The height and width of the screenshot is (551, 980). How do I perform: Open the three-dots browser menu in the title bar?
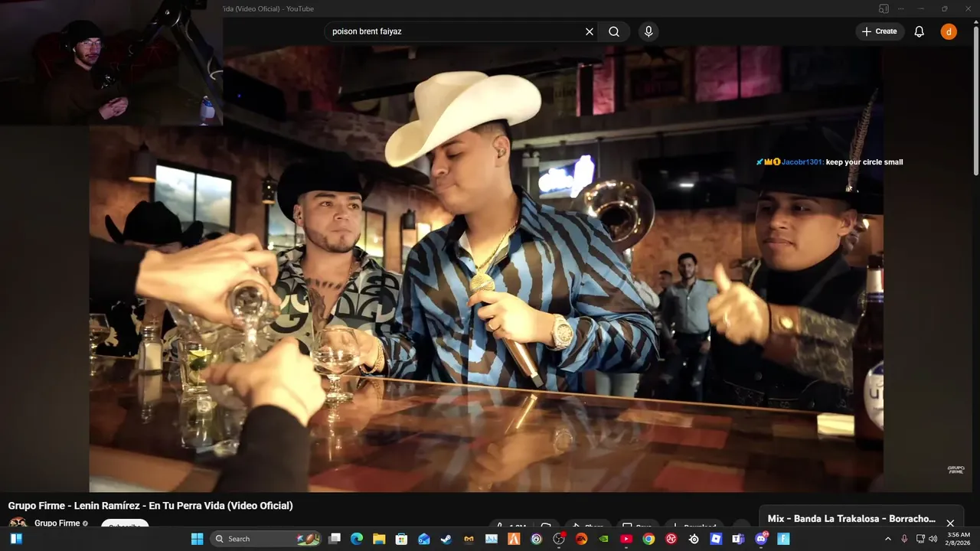(x=900, y=8)
